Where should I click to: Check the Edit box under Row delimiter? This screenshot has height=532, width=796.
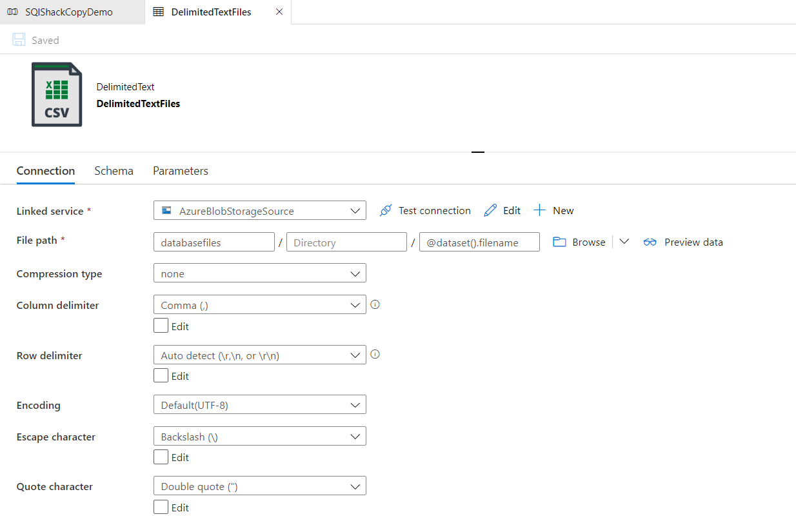161,375
